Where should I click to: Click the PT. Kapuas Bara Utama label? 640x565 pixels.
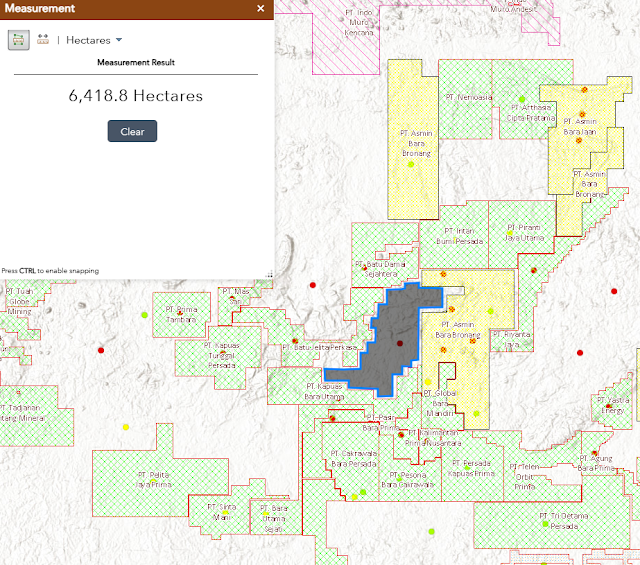[324, 391]
